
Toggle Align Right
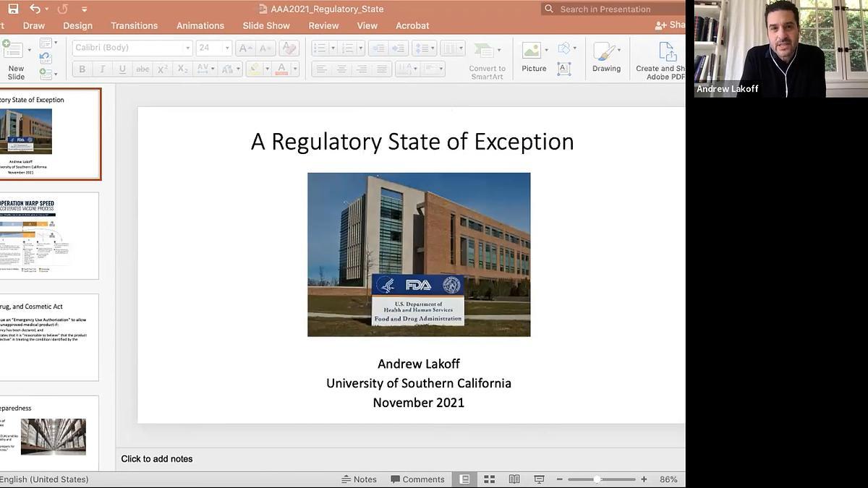pos(362,69)
